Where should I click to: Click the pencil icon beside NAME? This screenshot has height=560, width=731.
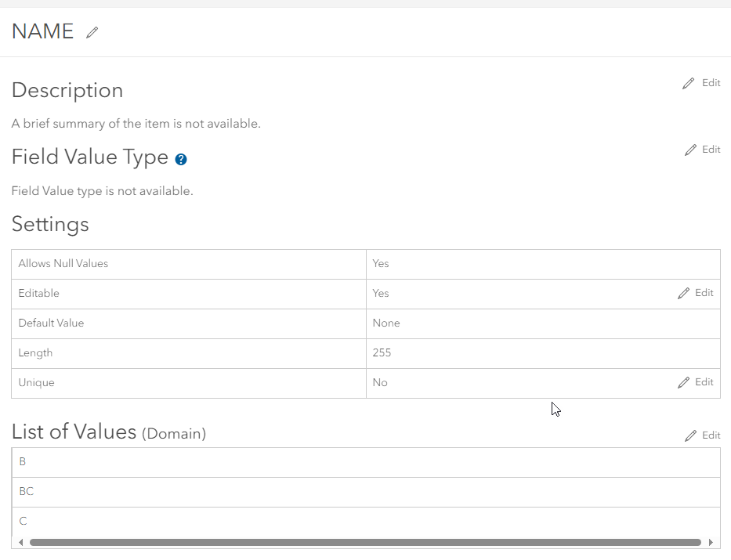(92, 32)
